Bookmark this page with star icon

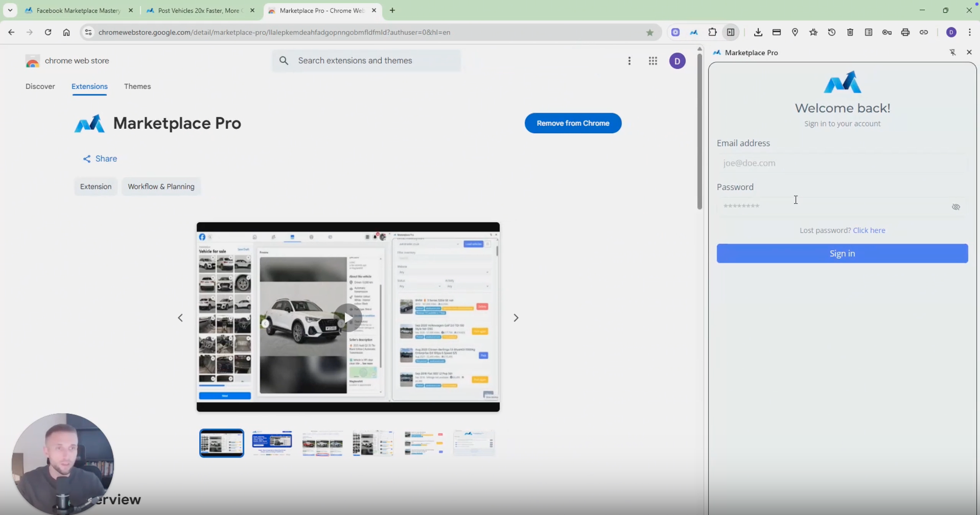pos(650,33)
